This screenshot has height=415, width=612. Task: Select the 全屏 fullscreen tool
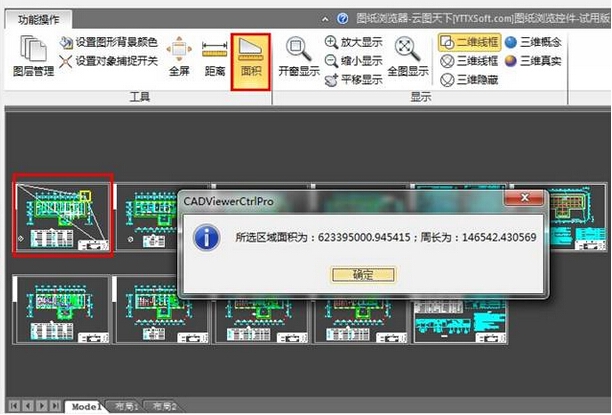(x=179, y=58)
